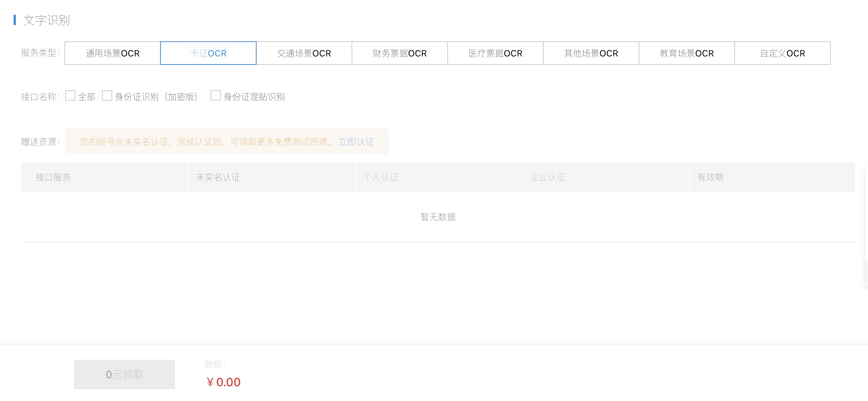Click the 个人认证 column header
This screenshot has width=868, height=401.
[381, 177]
